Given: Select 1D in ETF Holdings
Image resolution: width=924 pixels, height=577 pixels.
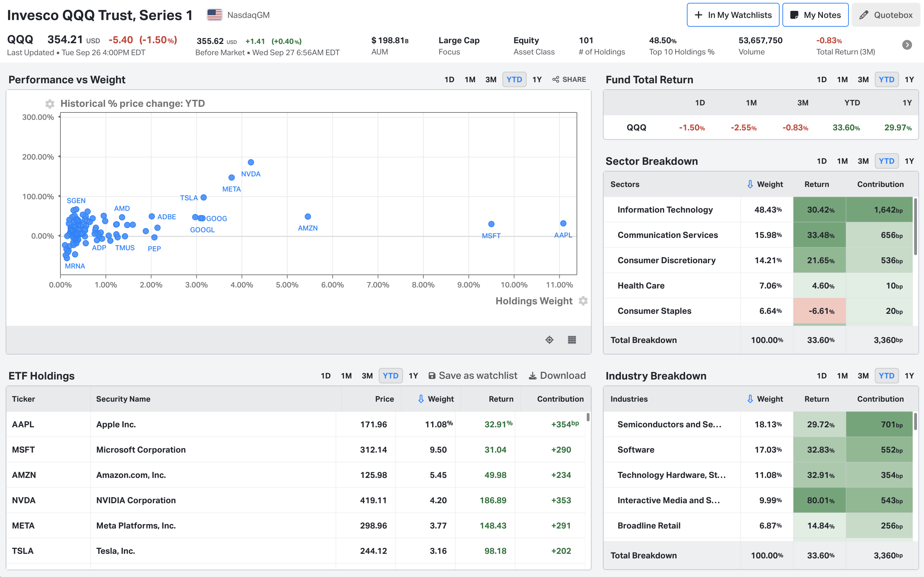Looking at the screenshot, I should click(x=326, y=376).
